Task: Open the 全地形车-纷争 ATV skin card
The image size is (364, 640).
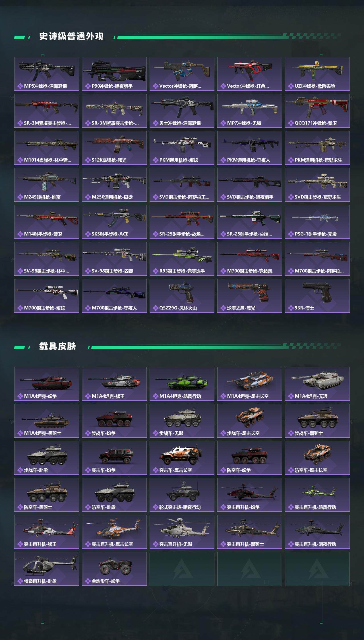Action: pyautogui.click(x=114, y=569)
